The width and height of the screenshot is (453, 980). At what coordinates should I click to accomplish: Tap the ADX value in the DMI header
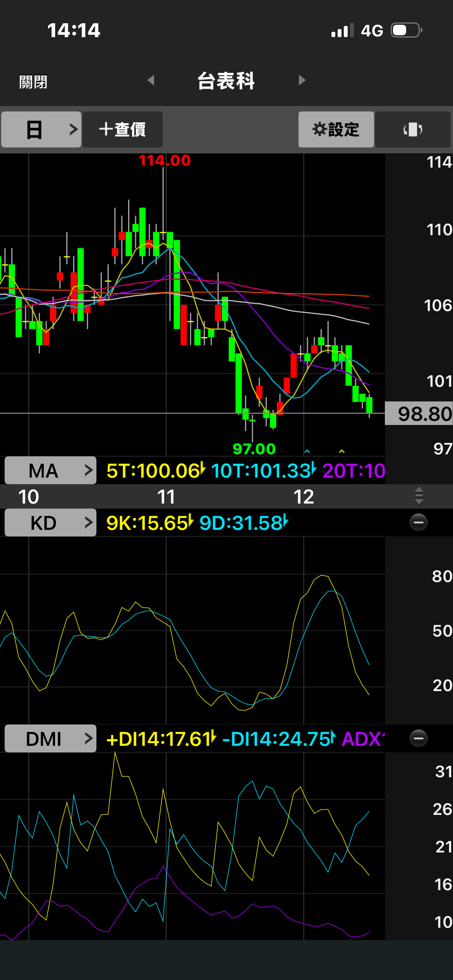tap(363, 739)
